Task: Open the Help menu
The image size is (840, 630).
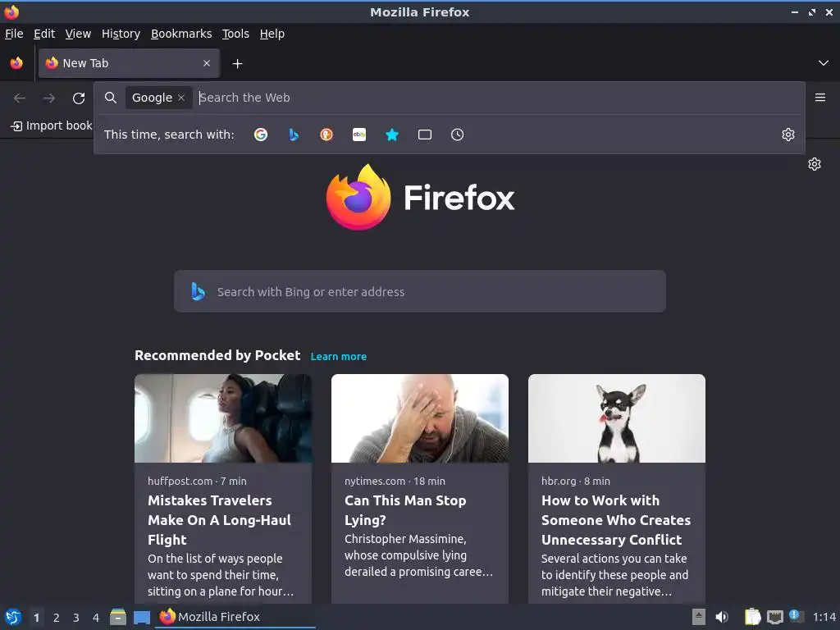Action: [x=272, y=34]
